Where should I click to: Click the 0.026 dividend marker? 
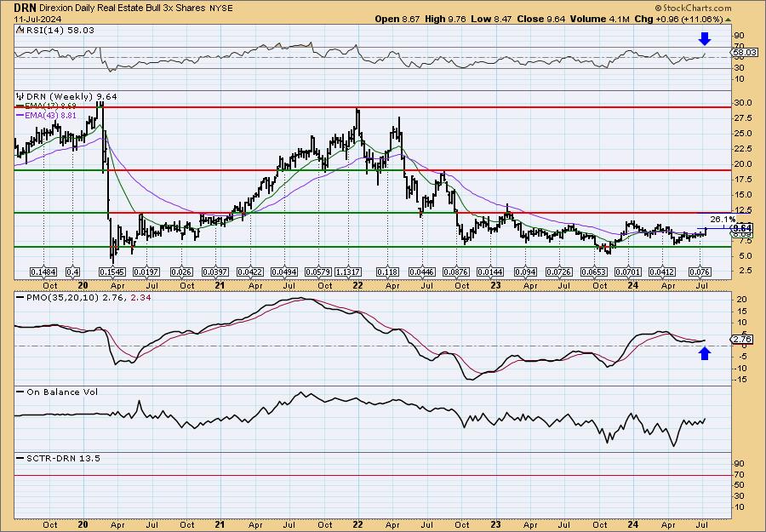coord(181,272)
